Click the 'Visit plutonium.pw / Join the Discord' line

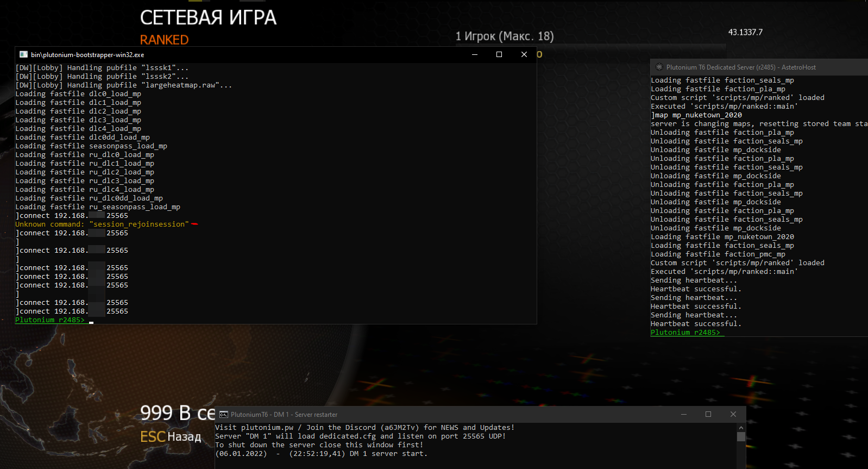tap(365, 428)
